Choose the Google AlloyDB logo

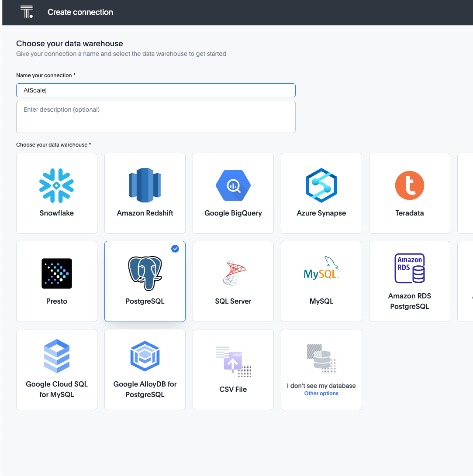(x=145, y=356)
